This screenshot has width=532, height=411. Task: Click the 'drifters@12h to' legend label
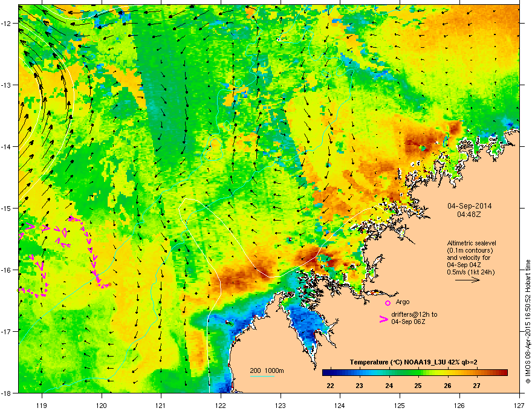[x=414, y=314]
